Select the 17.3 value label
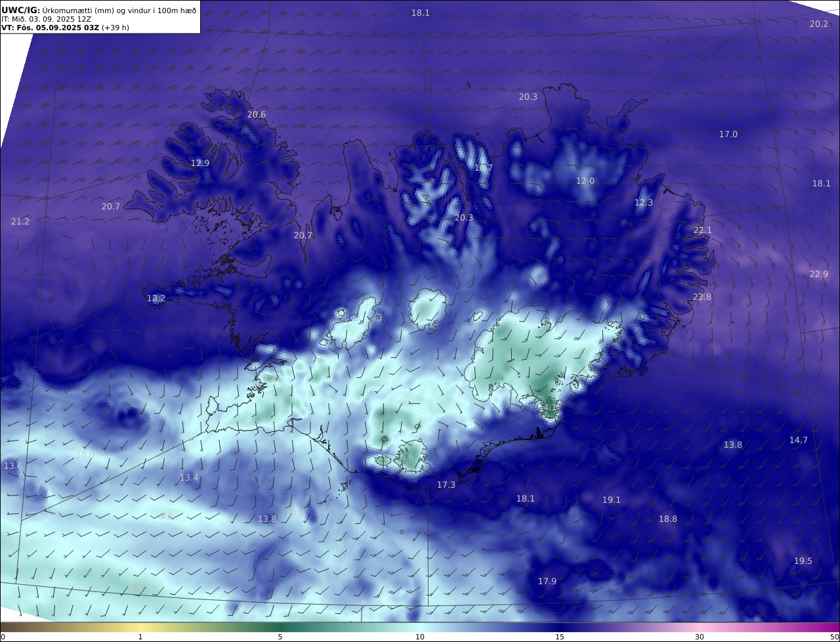The width and height of the screenshot is (840, 642). pyautogui.click(x=446, y=485)
